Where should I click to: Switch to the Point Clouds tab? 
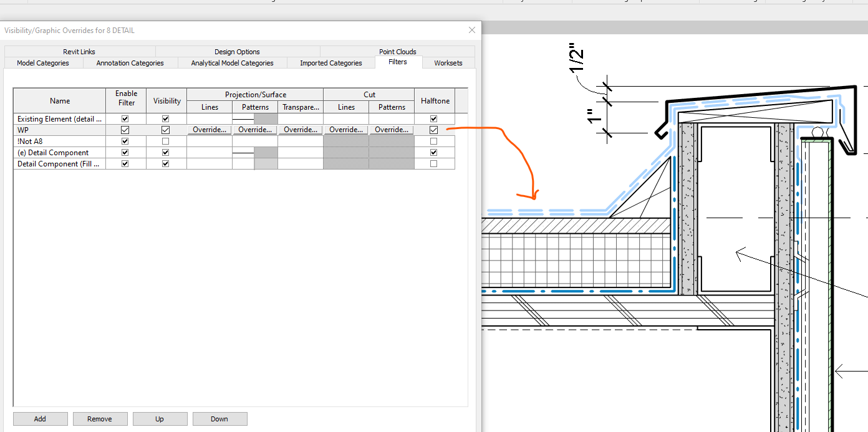tap(397, 51)
